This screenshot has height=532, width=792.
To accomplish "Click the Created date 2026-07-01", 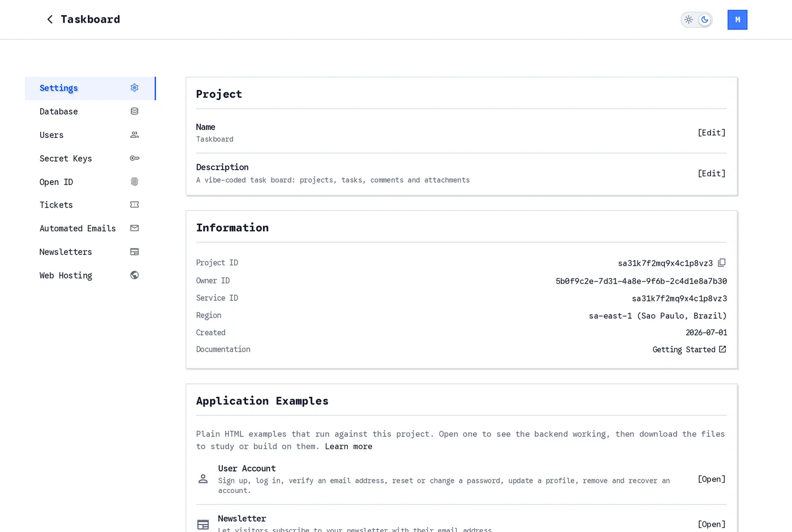I will (707, 333).
